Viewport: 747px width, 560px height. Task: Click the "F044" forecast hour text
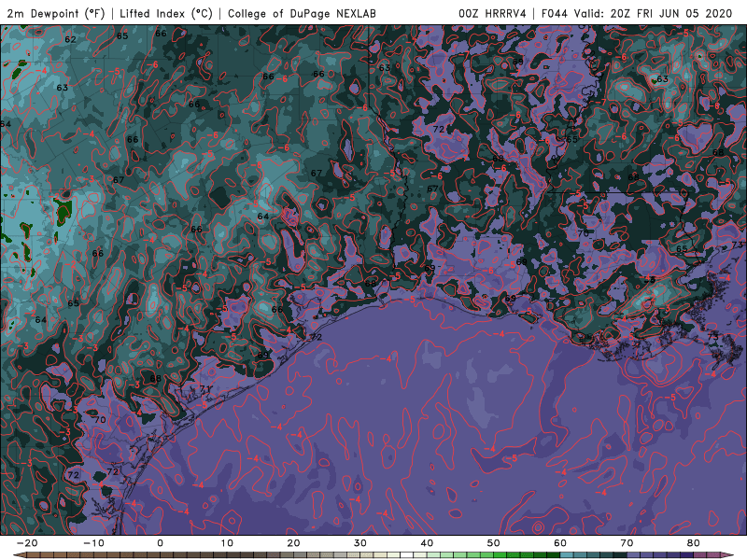click(555, 13)
